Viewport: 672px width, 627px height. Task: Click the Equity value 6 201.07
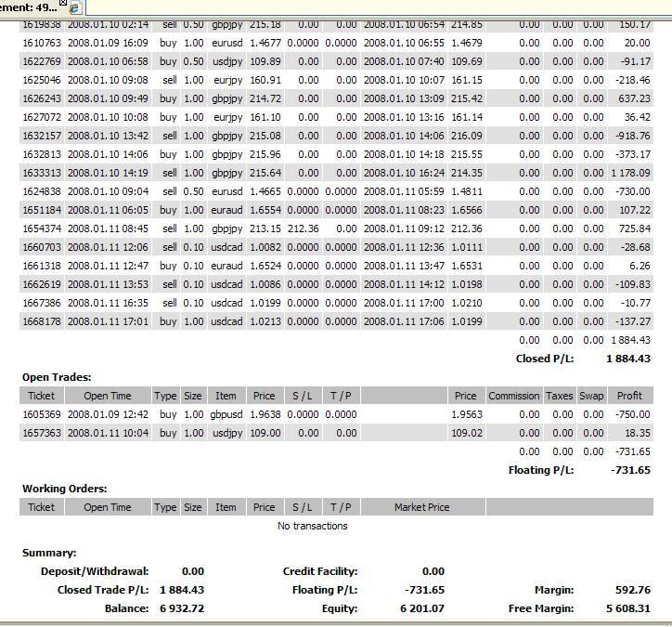[422, 608]
